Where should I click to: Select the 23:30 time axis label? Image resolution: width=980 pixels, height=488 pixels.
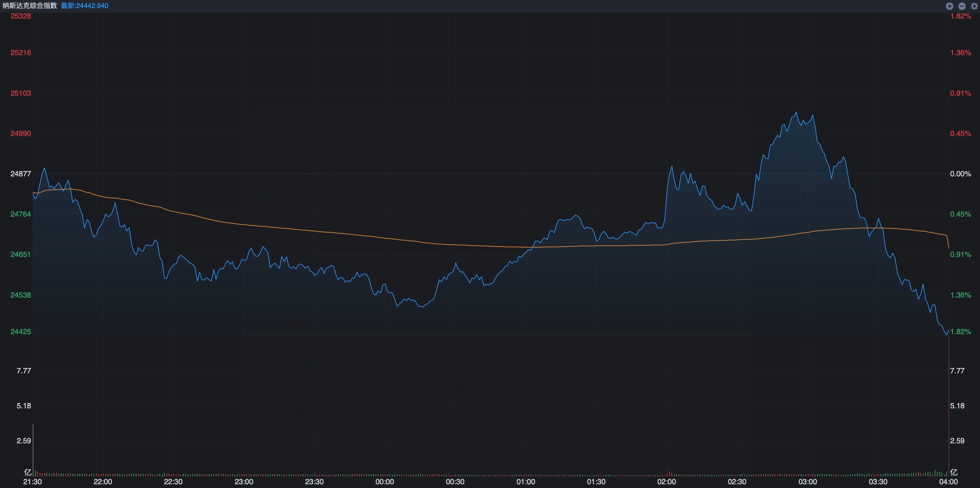tap(314, 482)
